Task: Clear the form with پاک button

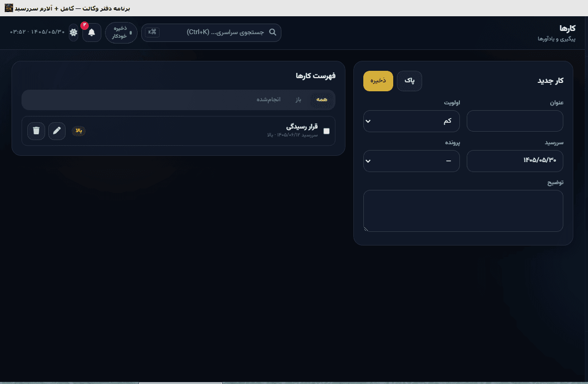Action: point(409,81)
